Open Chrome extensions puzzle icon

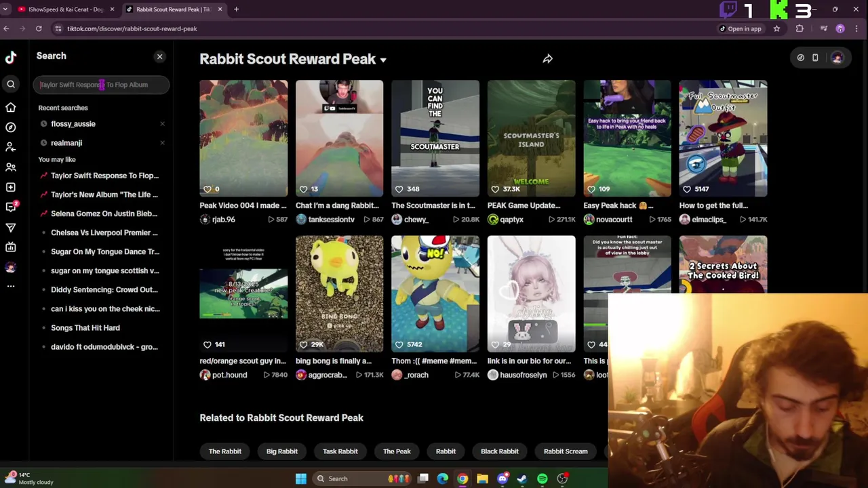pyautogui.click(x=800, y=28)
